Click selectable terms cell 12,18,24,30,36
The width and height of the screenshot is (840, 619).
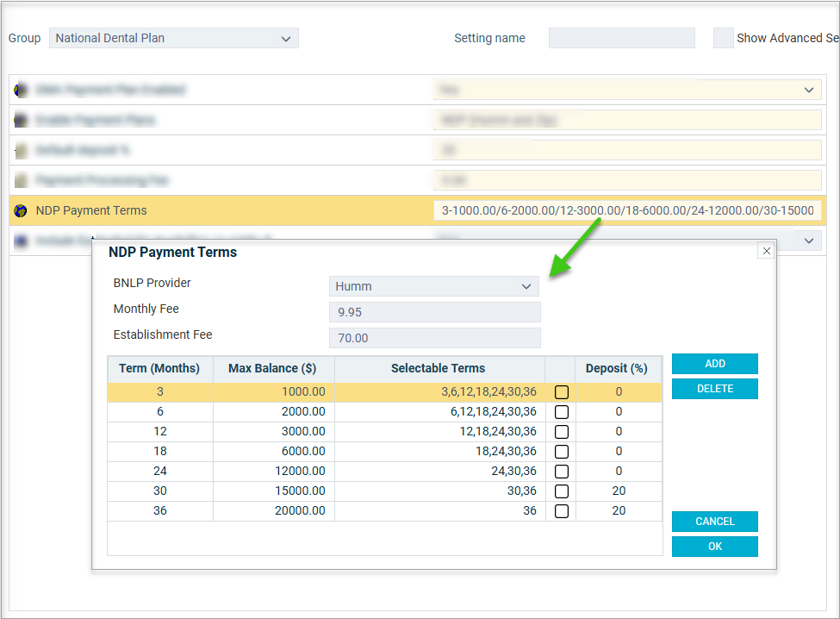point(439,431)
